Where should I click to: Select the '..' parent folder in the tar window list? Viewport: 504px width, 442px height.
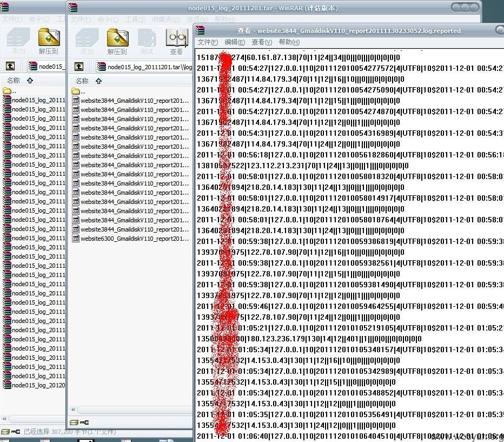(78, 91)
